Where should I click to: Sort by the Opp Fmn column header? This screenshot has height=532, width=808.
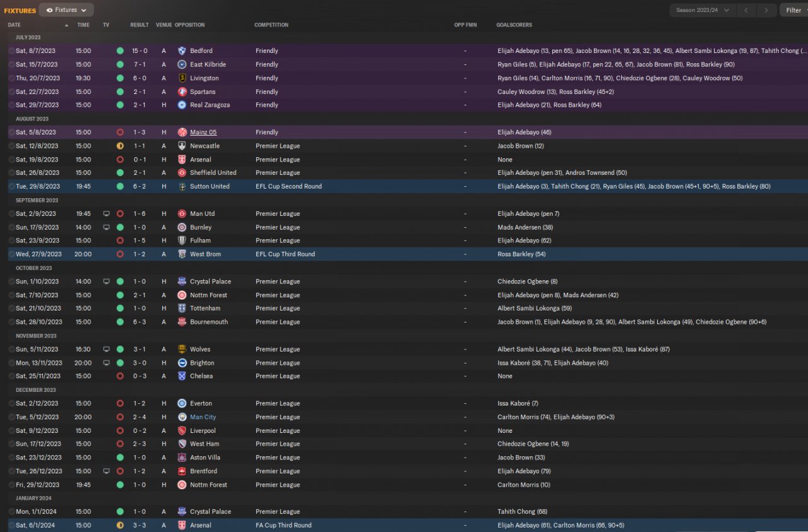[x=465, y=25]
